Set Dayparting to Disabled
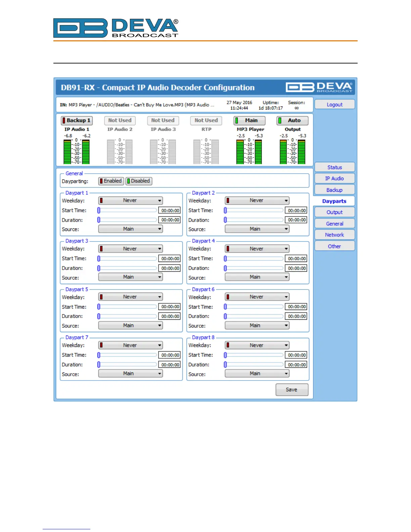 [139, 181]
